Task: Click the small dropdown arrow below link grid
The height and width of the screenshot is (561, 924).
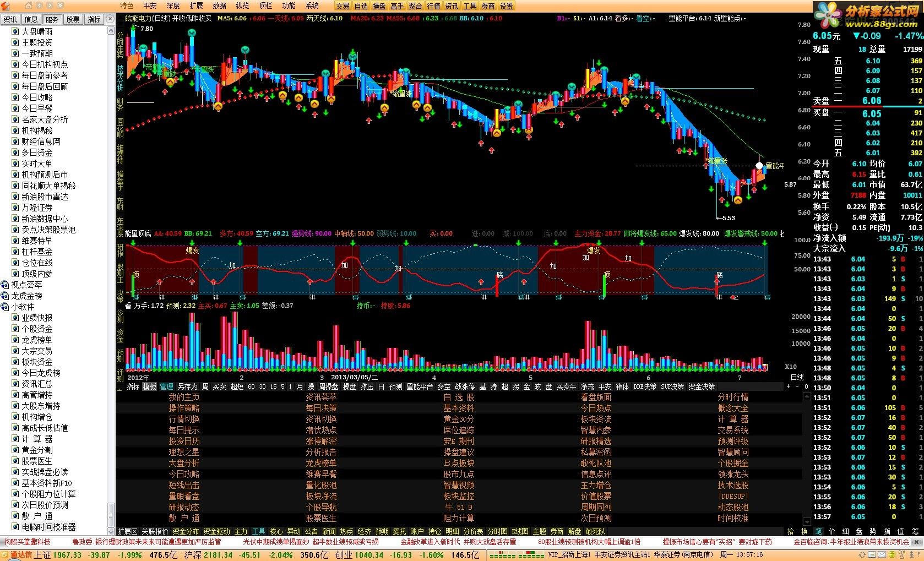Action: [x=807, y=521]
